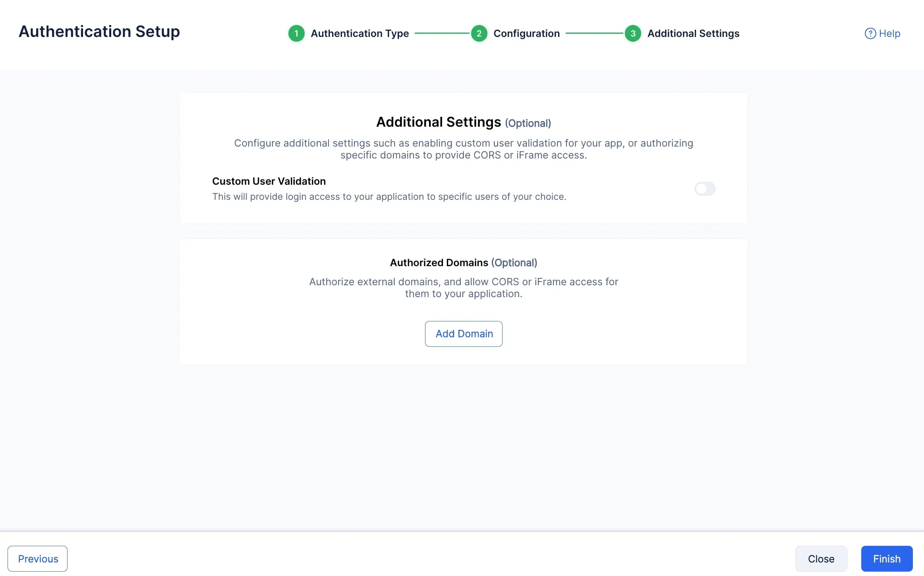Click the login access description under Custom User Validation
The image size is (924, 576).
[x=389, y=197]
